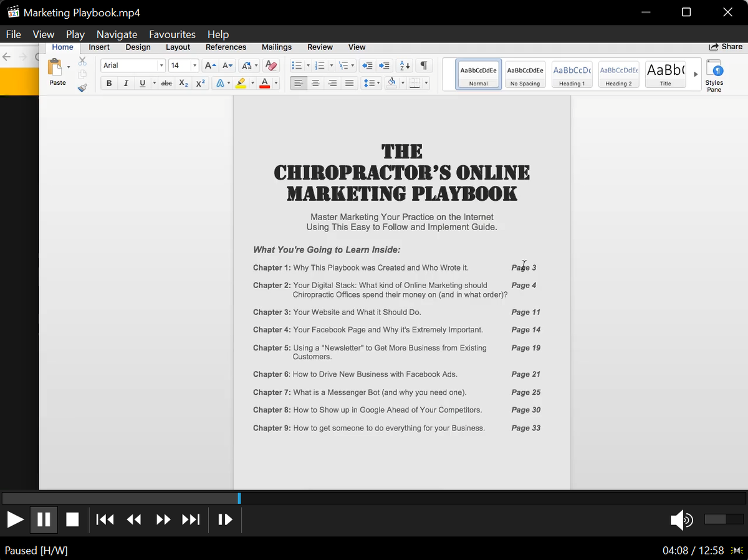Increase font size with A-up icon
Viewport: 748px width, 560px height.
[211, 65]
